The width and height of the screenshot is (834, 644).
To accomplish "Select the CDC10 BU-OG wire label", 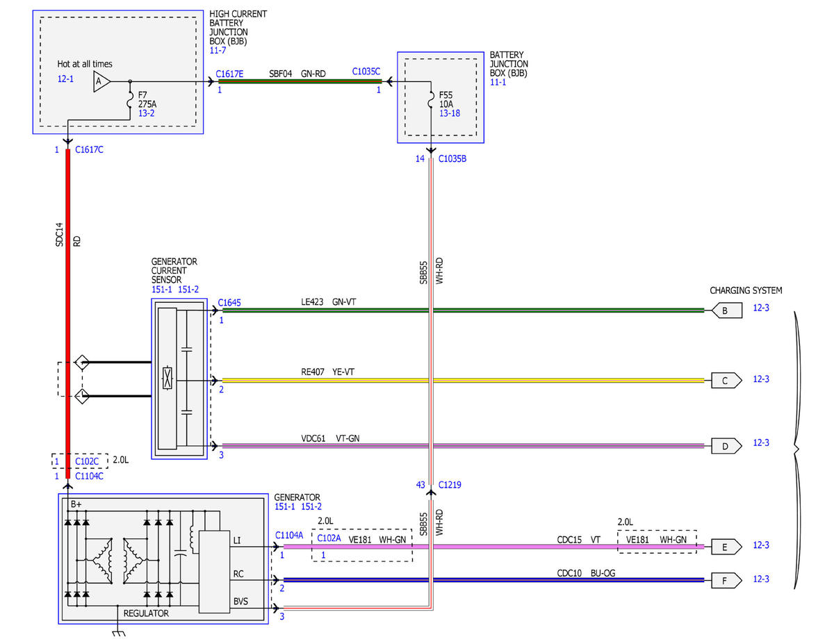I will [x=586, y=573].
